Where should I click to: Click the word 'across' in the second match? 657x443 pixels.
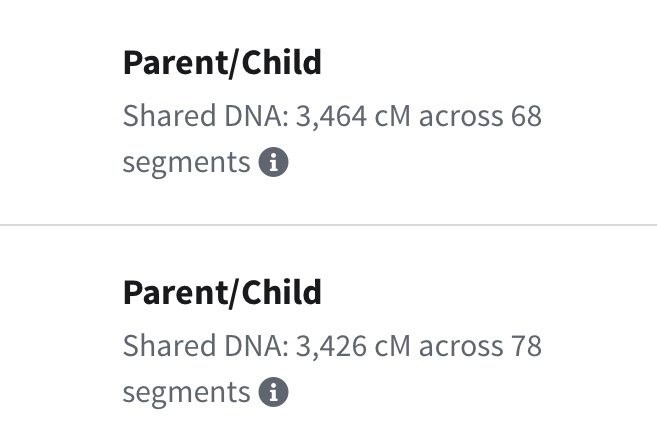click(x=461, y=346)
